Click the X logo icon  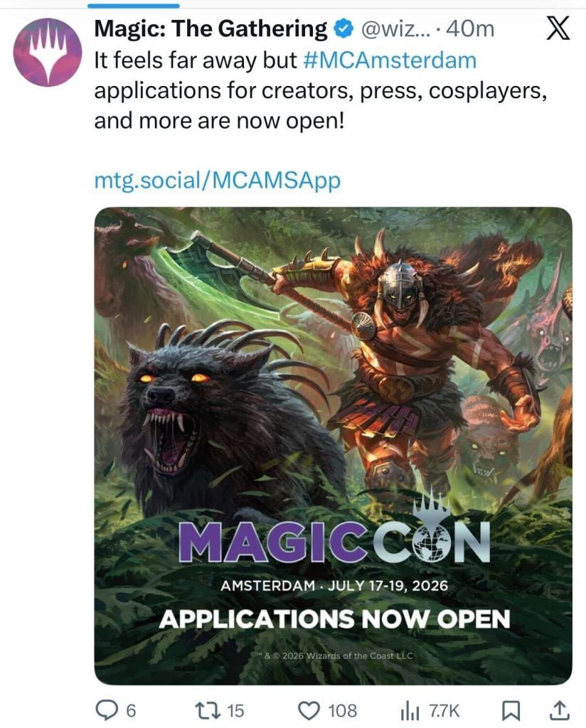pos(557,30)
